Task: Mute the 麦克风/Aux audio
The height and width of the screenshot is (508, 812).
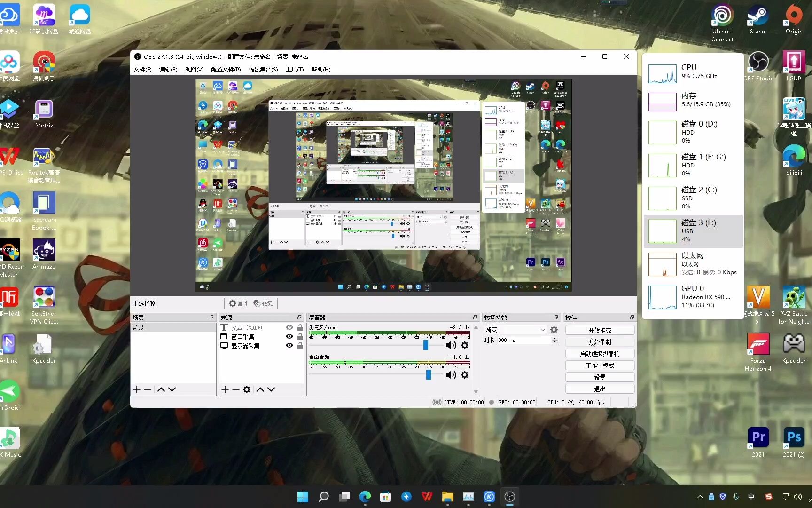Action: (x=451, y=345)
